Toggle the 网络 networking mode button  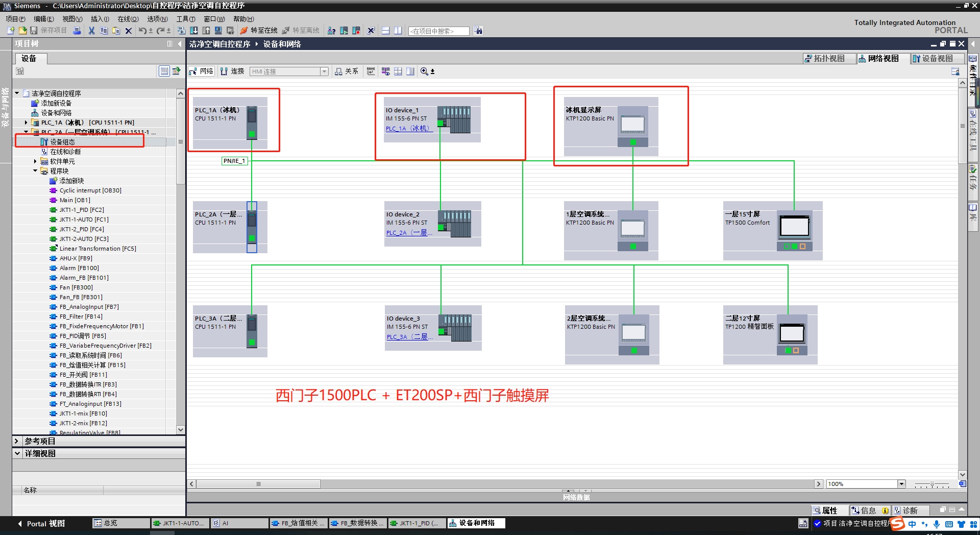(201, 71)
